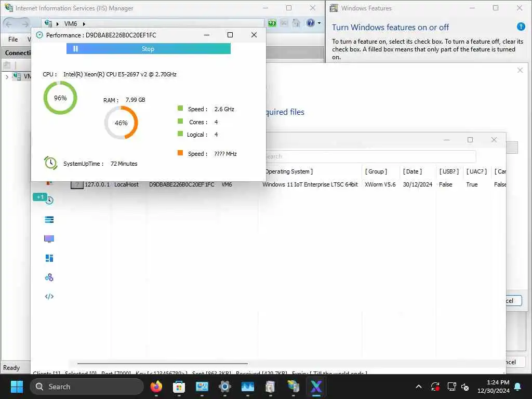Viewport: 532px width, 399px height.
Task: Click the search field in the client list window
Action: tap(370, 156)
